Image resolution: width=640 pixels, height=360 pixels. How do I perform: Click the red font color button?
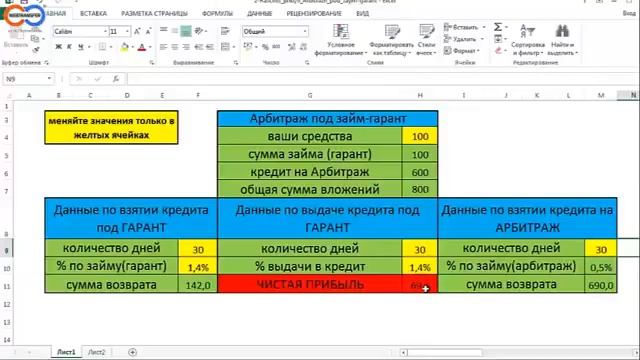[142, 47]
